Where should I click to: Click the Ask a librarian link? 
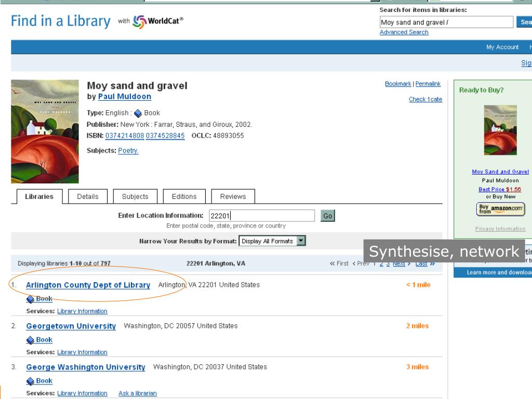coord(137,393)
